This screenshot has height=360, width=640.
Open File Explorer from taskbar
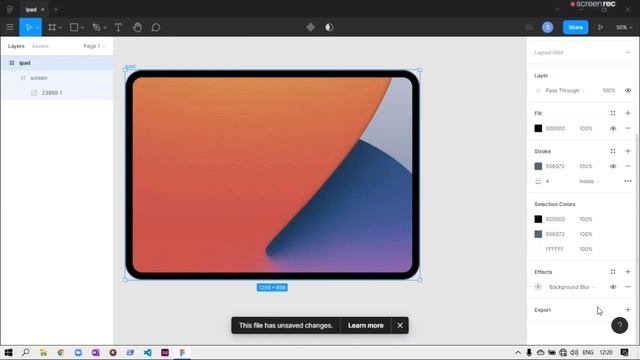tap(43, 352)
